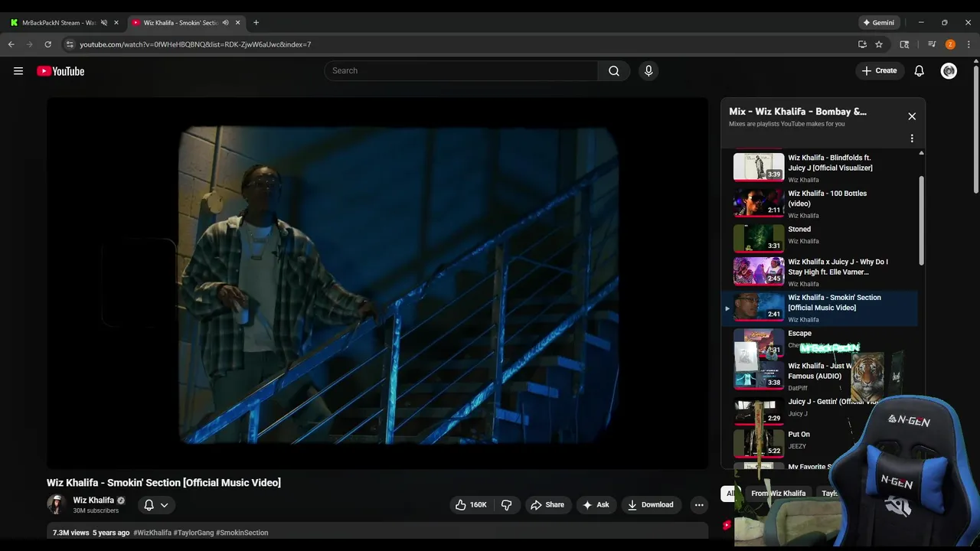
Task: Open the #TaylorGang hashtag link
Action: tap(194, 533)
